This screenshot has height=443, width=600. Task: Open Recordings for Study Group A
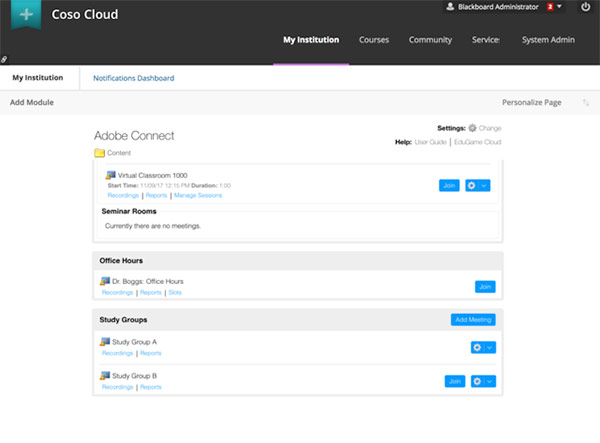point(117,353)
